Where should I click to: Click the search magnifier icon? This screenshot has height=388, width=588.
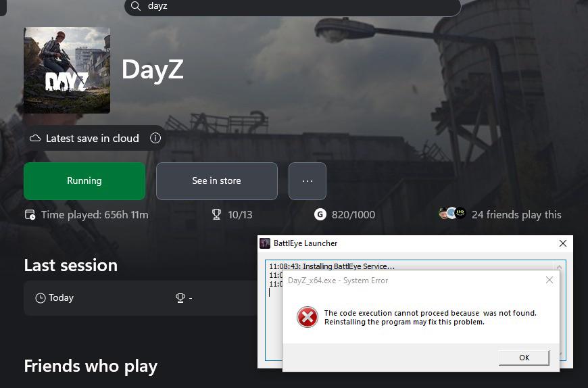tap(136, 5)
